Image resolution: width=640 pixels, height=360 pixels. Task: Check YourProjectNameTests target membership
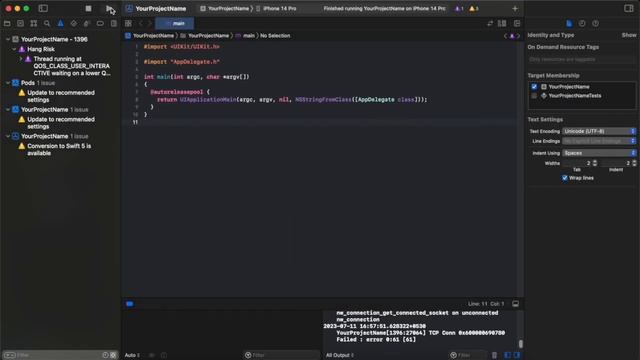point(534,96)
